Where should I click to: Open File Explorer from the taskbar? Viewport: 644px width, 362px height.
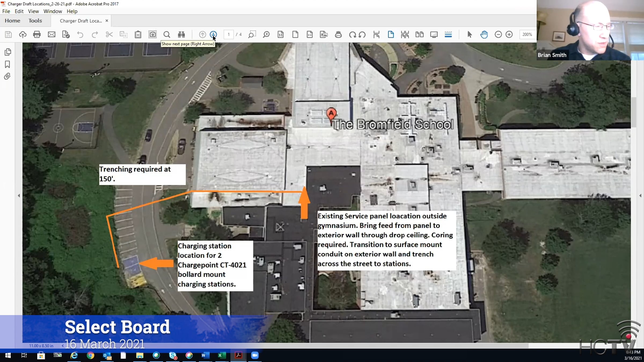tap(140, 355)
